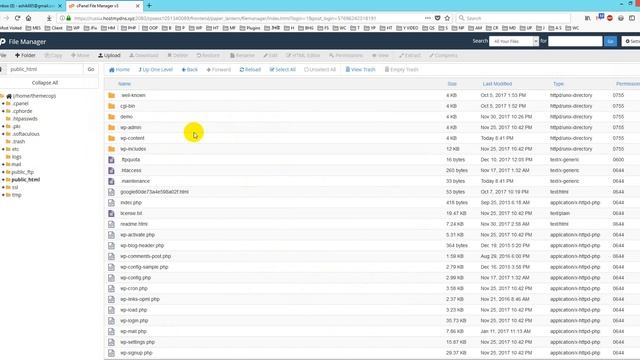Click the wp-includes folder icon
640x360 pixels.
click(111, 149)
